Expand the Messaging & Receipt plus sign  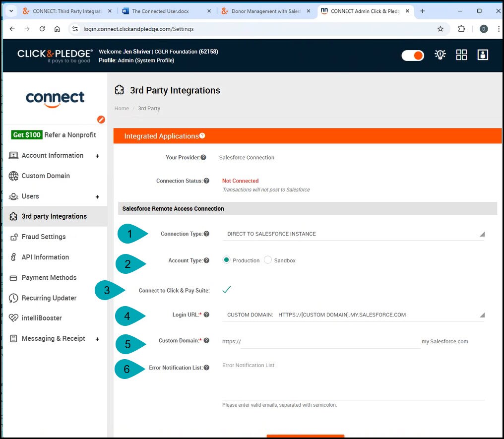(97, 339)
